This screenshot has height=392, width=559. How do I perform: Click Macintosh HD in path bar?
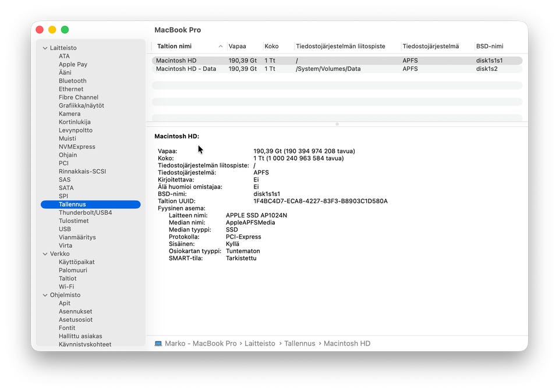click(x=347, y=344)
